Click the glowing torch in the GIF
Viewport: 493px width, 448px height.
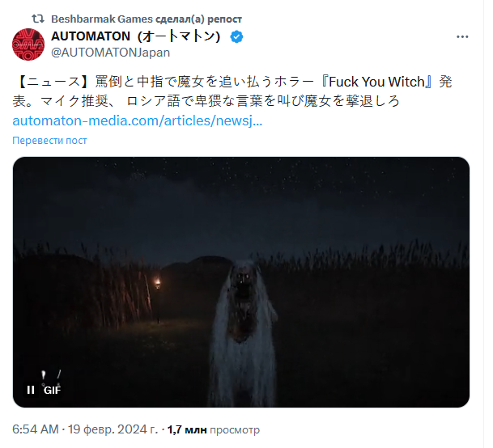[x=158, y=284]
